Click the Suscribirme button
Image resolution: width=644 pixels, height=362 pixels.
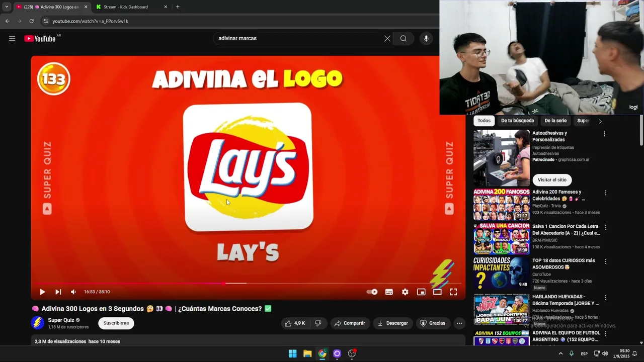116,323
